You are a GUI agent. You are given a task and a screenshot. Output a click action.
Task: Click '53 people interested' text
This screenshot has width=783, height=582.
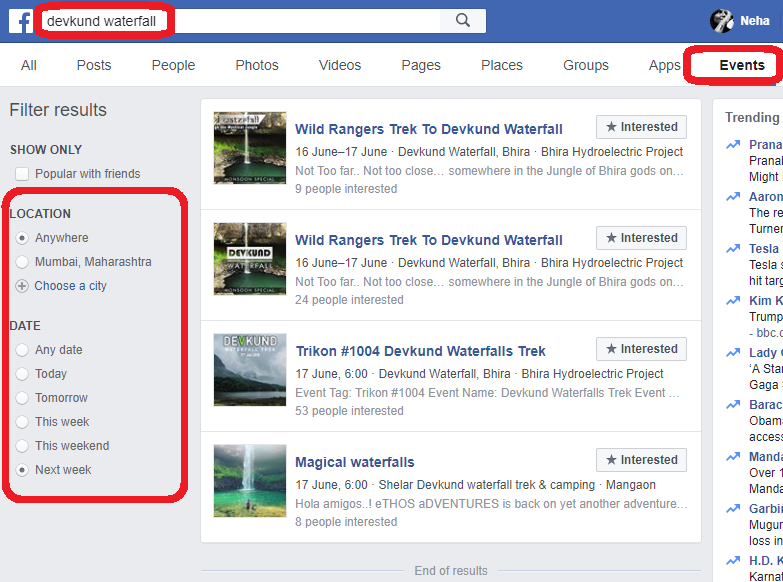tap(349, 411)
